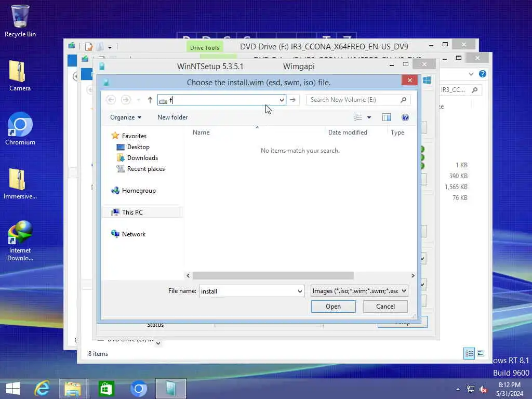The image size is (532, 399).
Task: Expand the address bar history dropdown
Action: (282, 100)
